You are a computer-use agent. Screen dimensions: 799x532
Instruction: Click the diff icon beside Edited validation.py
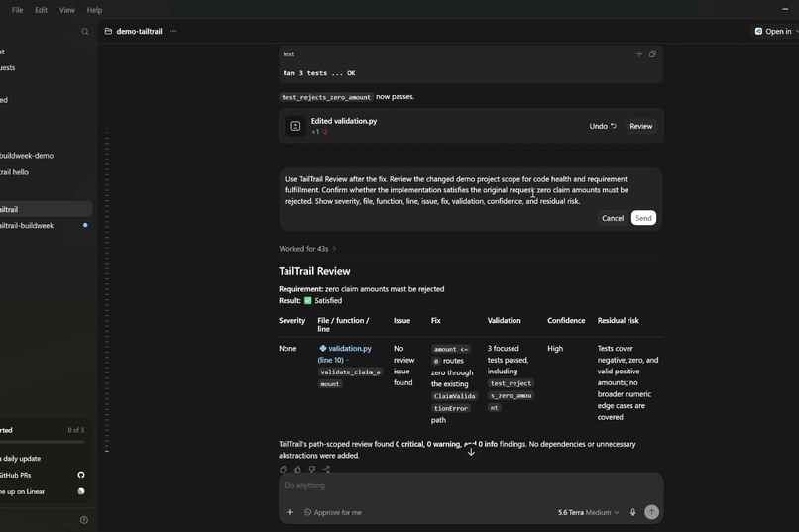tap(295, 126)
